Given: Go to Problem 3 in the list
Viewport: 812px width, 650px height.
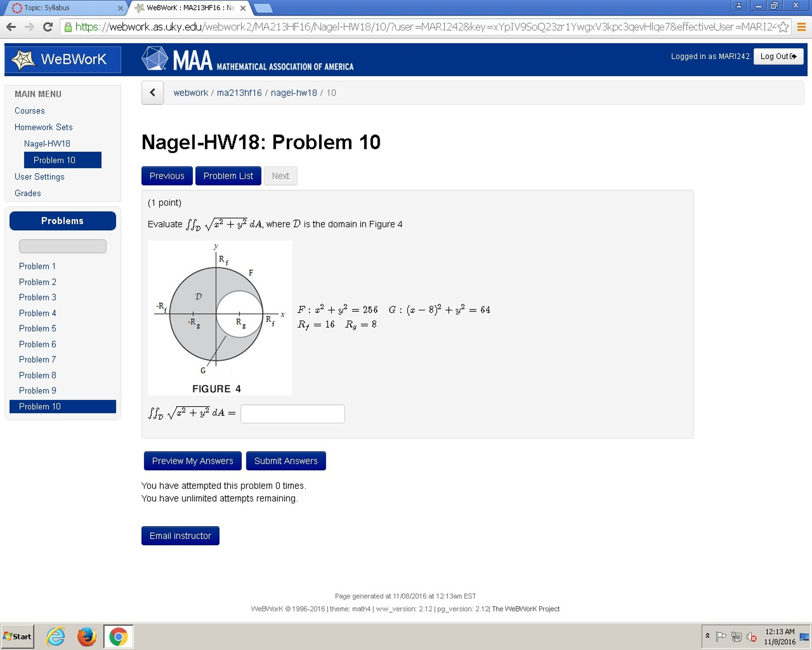Looking at the screenshot, I should 38,297.
